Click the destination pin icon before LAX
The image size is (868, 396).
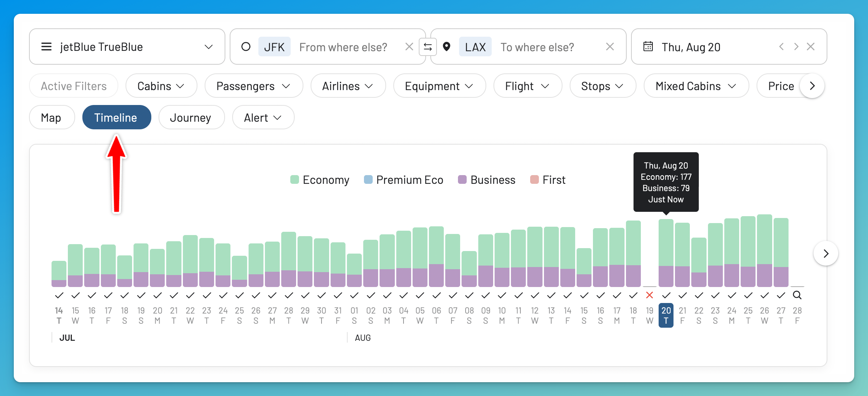point(447,47)
